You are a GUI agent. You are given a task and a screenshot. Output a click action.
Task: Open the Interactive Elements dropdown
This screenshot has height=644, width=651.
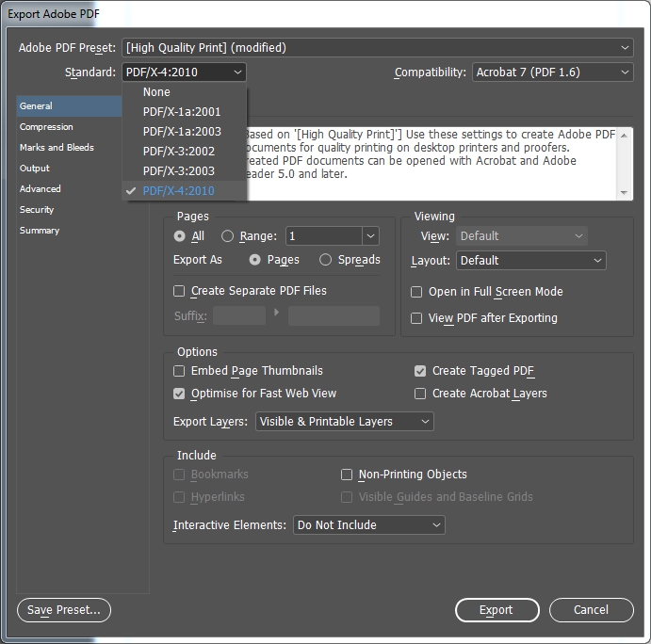(x=369, y=525)
